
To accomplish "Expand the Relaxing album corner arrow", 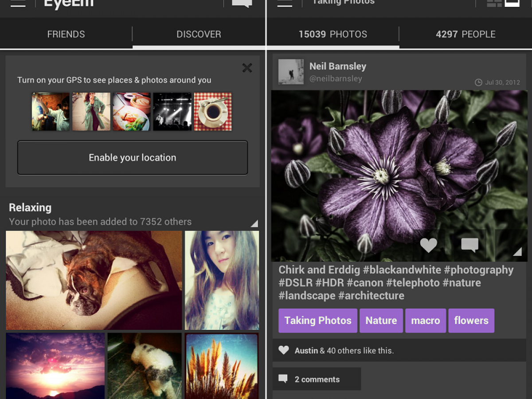I will coord(254,223).
